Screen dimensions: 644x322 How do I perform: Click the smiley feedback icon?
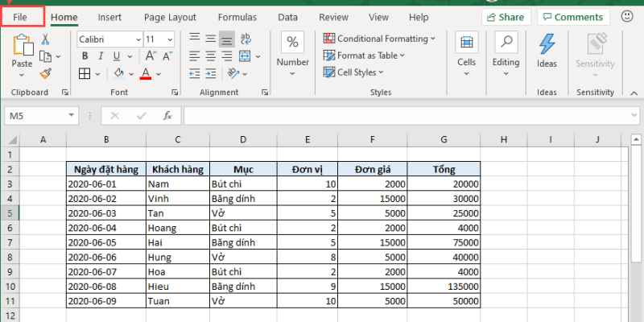627,17
